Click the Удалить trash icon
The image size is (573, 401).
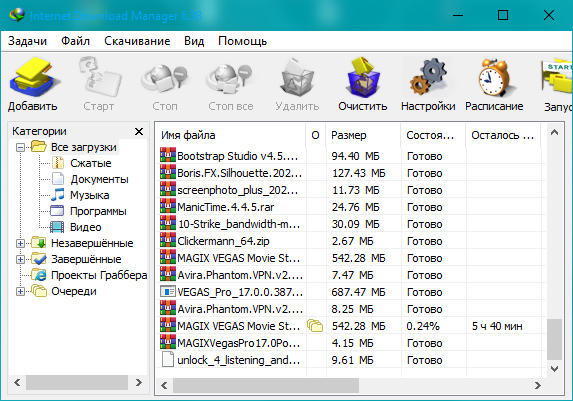pyautogui.click(x=297, y=78)
